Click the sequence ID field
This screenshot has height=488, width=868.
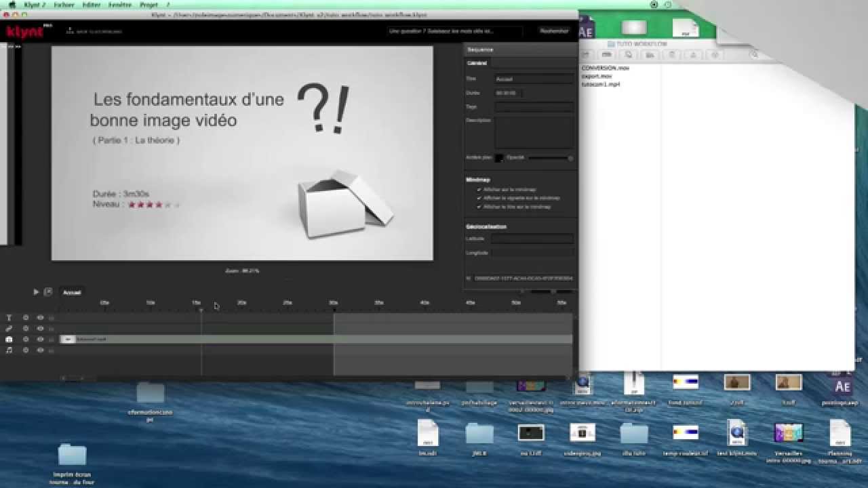pyautogui.click(x=524, y=278)
